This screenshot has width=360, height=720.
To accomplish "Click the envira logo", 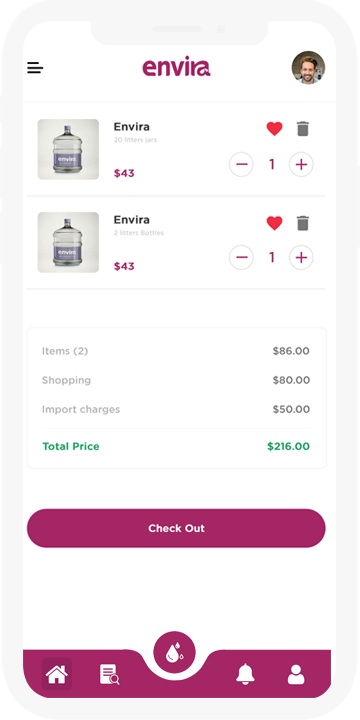I will coord(176,68).
